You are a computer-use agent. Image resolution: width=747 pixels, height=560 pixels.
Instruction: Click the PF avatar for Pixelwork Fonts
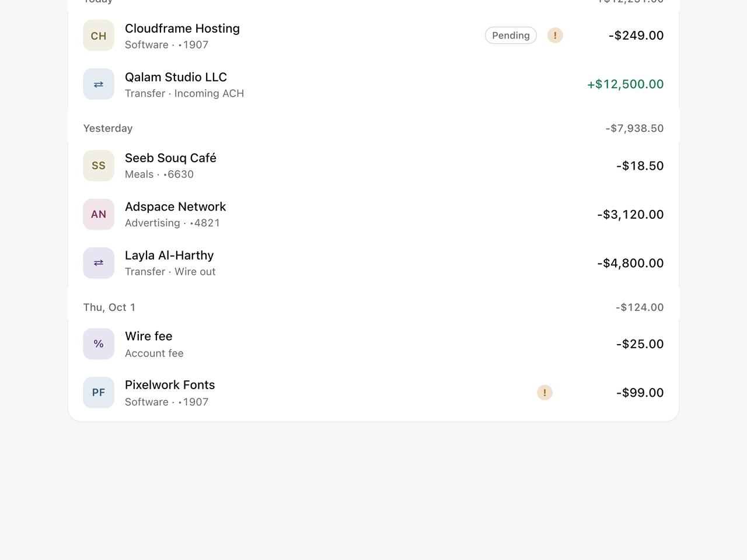[99, 393]
